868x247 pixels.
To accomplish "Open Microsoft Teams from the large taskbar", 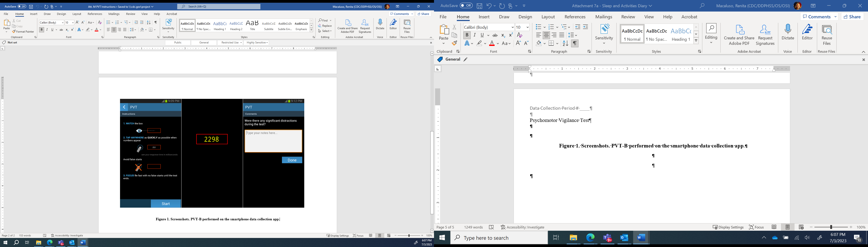I will [607, 238].
